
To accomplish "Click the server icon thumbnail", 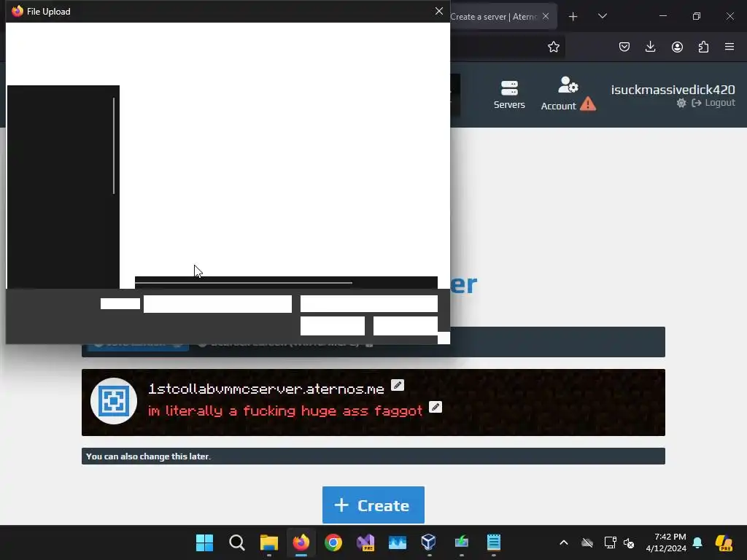I will [x=114, y=401].
